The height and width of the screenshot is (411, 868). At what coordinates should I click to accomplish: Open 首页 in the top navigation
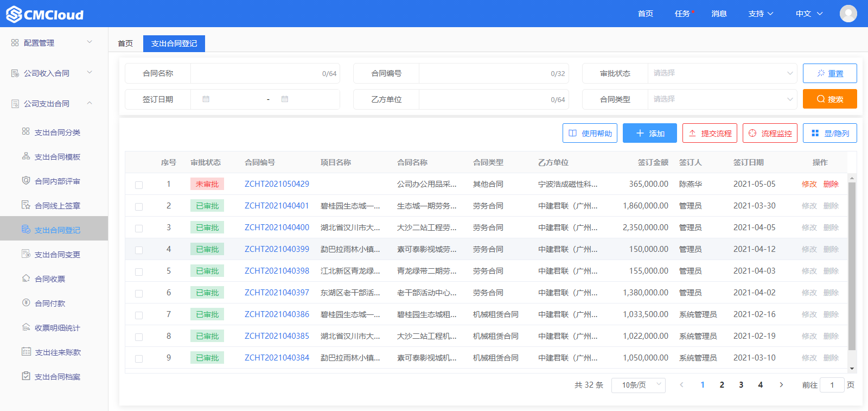click(x=646, y=14)
